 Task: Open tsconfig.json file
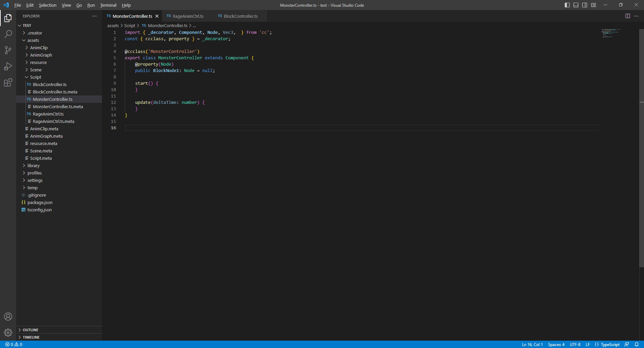pyautogui.click(x=59, y=210)
